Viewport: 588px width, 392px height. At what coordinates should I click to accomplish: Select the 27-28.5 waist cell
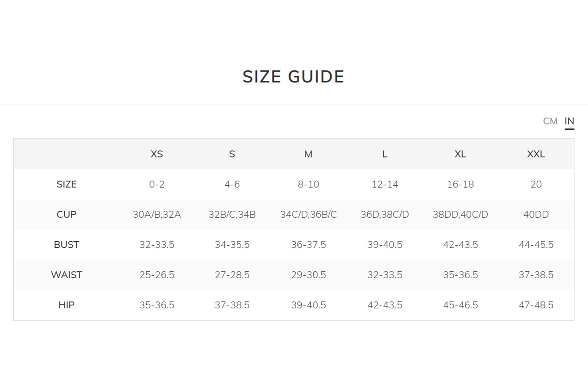(x=232, y=275)
